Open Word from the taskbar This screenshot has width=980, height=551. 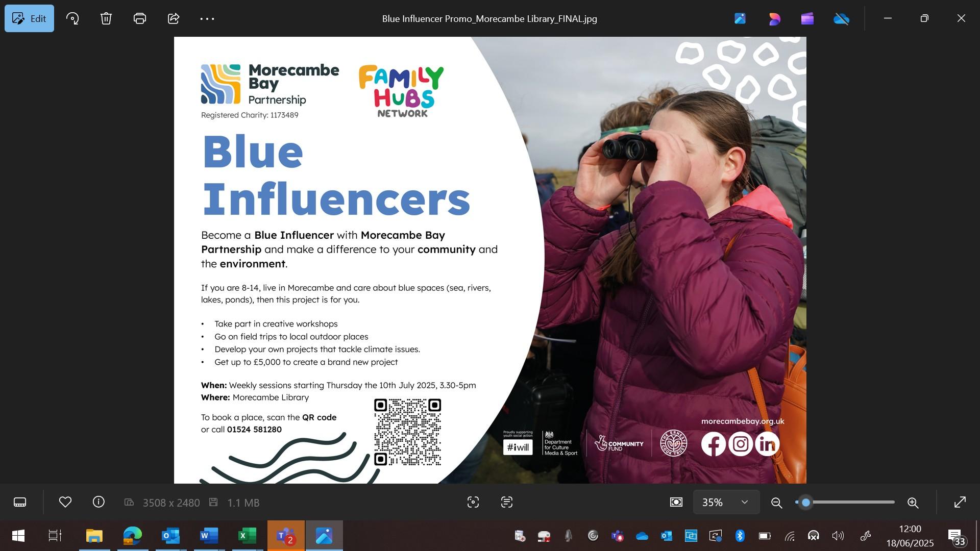point(209,536)
